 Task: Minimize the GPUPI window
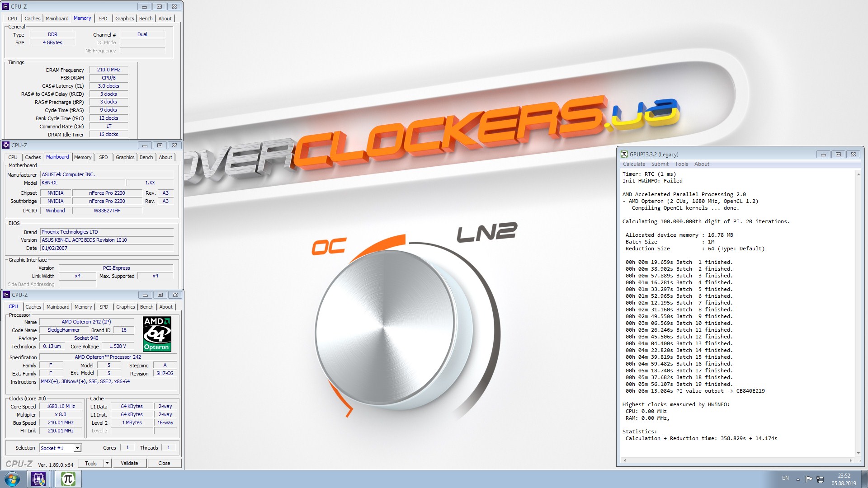[x=823, y=155]
